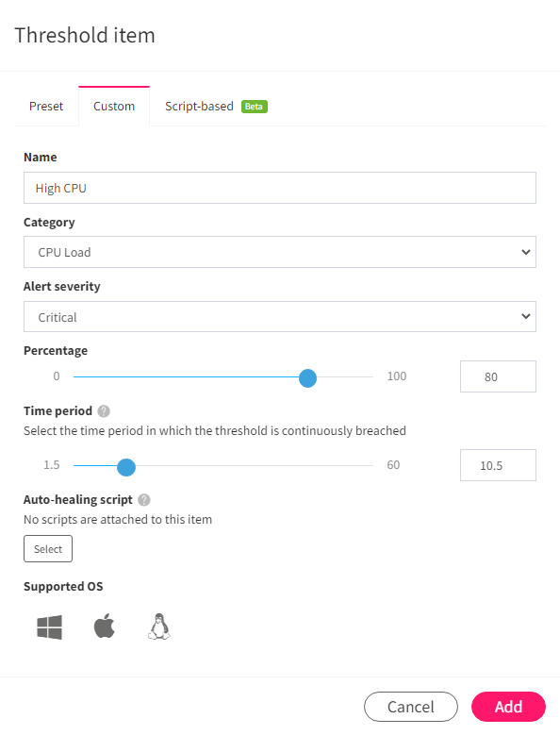Viewport: 560px width, 735px height.
Task: Click the Time period slider handle
Action: [x=126, y=467]
